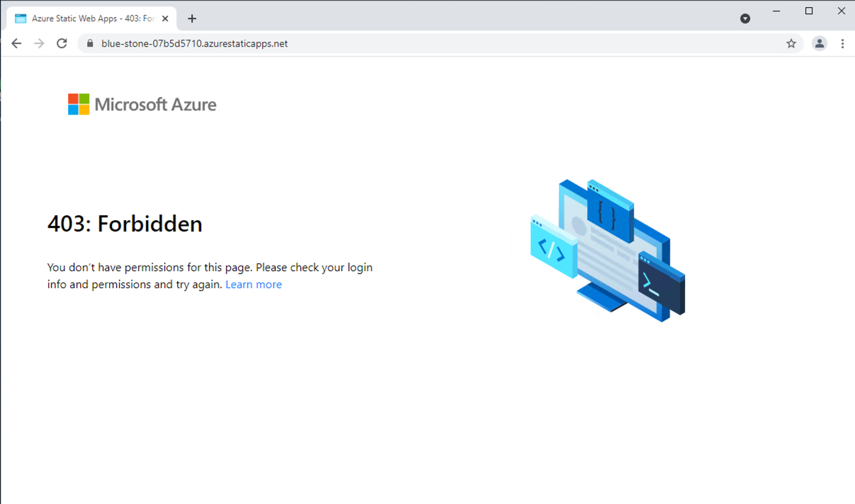The height and width of the screenshot is (504, 855).
Task: Click the Learn more link
Action: coord(254,284)
